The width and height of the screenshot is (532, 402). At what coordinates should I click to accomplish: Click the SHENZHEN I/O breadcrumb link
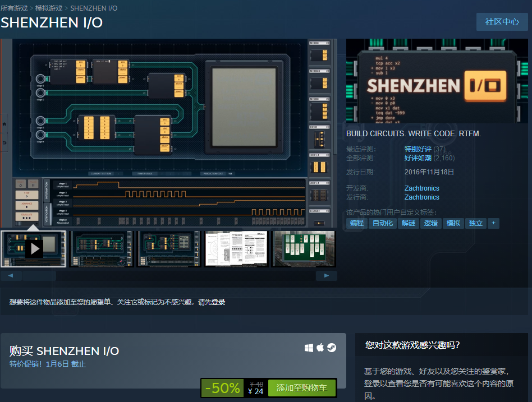coord(94,8)
